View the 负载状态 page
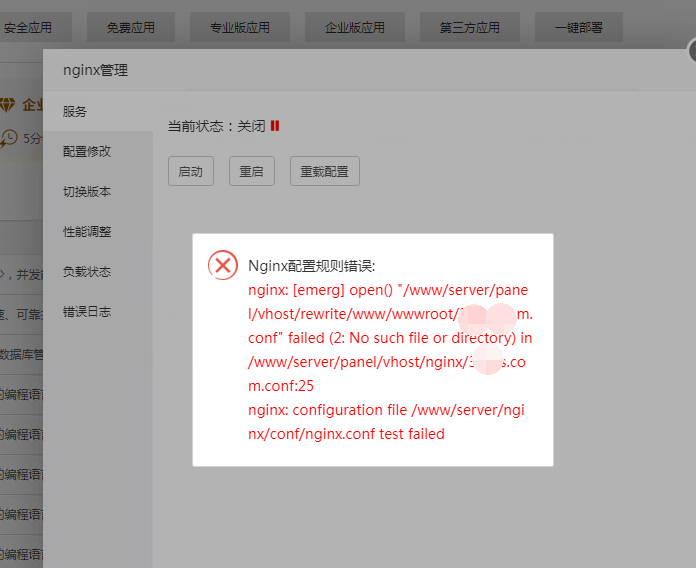 tap(87, 272)
